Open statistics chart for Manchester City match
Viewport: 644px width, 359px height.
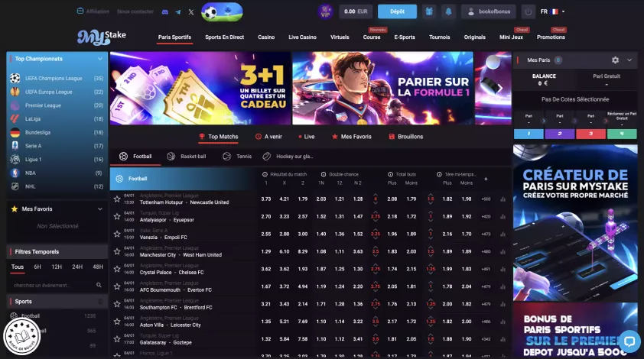(503, 251)
